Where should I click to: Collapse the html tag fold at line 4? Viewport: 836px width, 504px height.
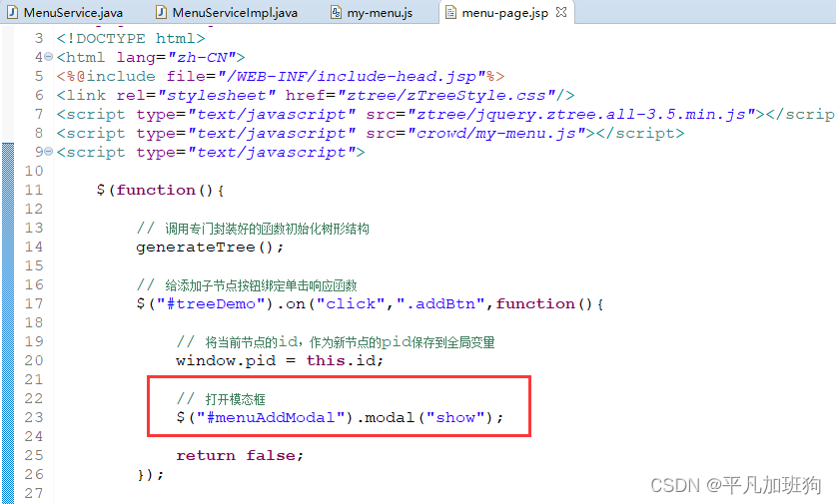coord(49,56)
